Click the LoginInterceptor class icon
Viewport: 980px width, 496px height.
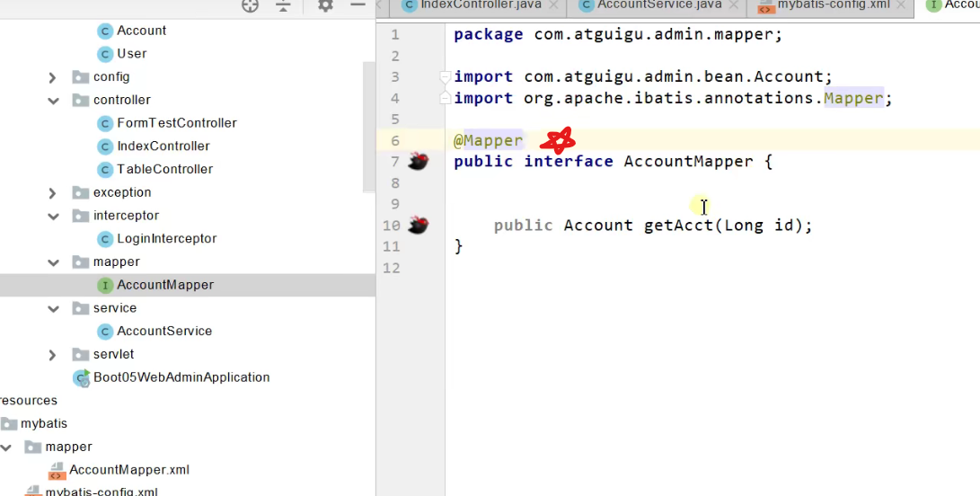[105, 239]
